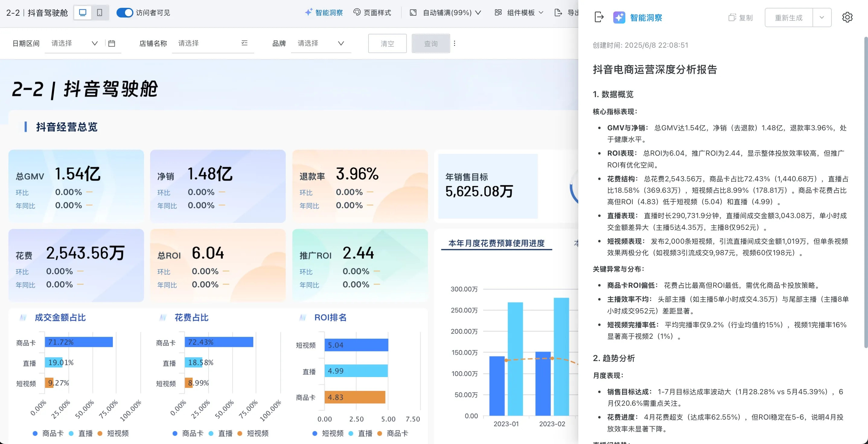This screenshot has height=444, width=868.
Task: Switch to desktop preview mode icon
Action: 83,13
